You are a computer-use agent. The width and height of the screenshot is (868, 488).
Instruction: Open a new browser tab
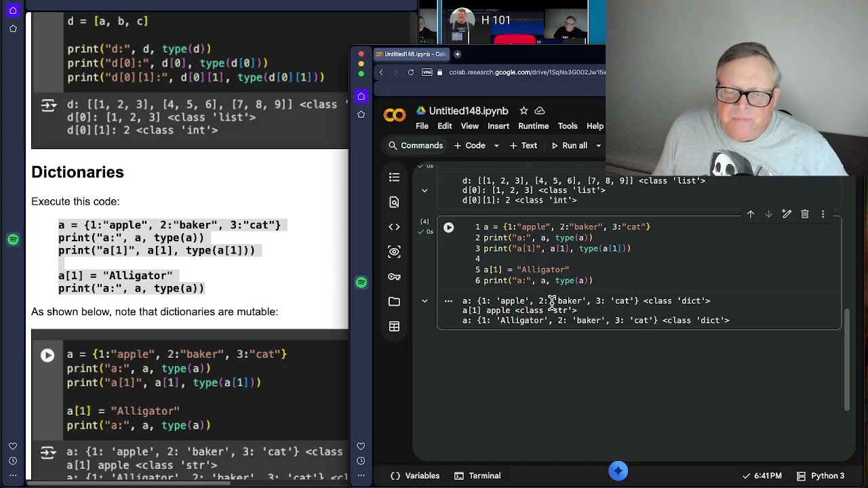pos(457,54)
